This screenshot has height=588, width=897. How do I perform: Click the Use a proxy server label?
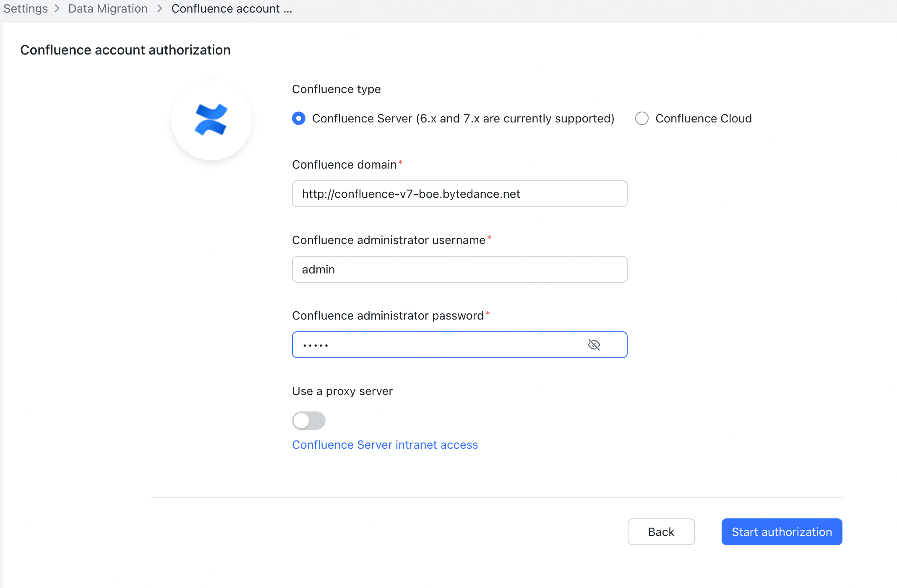pyautogui.click(x=342, y=391)
